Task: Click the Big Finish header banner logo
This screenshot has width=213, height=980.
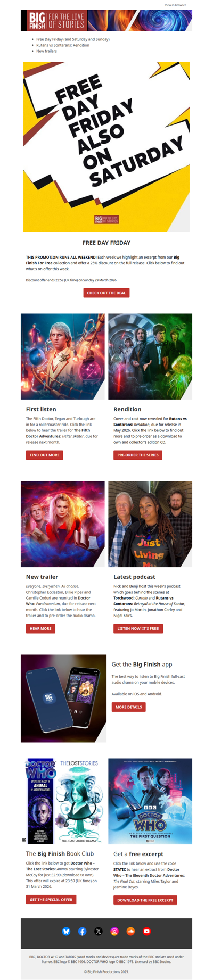Action: click(106, 21)
